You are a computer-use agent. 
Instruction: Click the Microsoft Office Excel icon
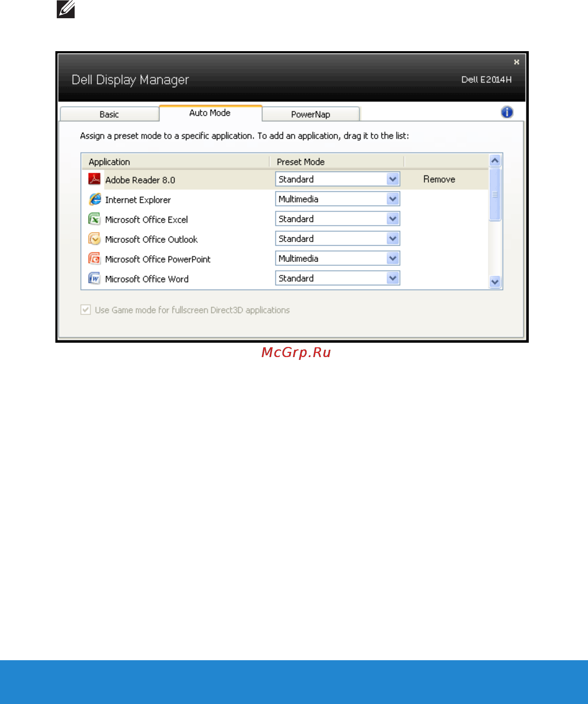click(x=94, y=219)
